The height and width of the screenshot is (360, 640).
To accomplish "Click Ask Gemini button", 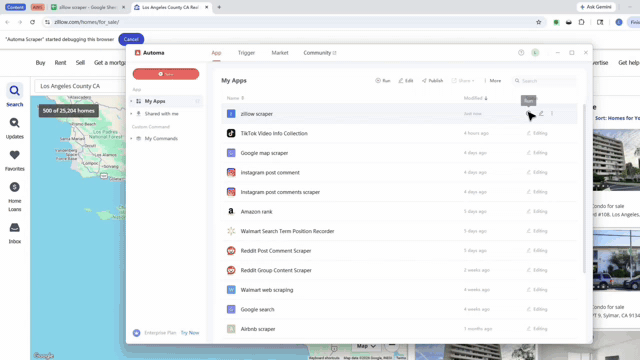I will click(x=596, y=7).
